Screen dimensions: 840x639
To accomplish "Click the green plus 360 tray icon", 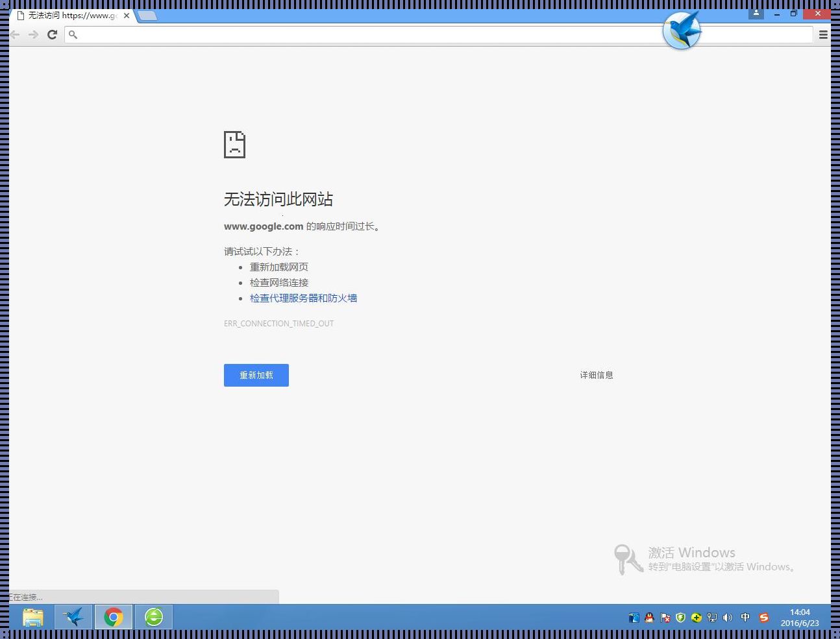I will [697, 618].
